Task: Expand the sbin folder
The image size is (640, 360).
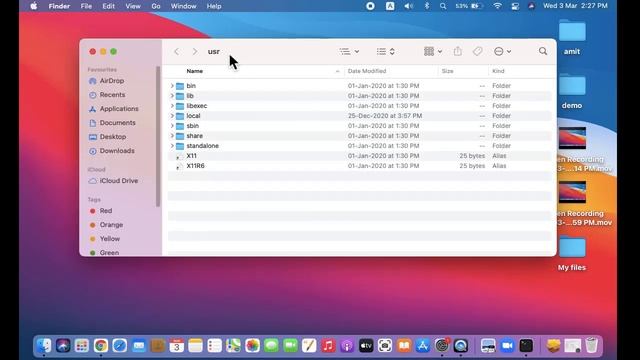Action: click(172, 126)
